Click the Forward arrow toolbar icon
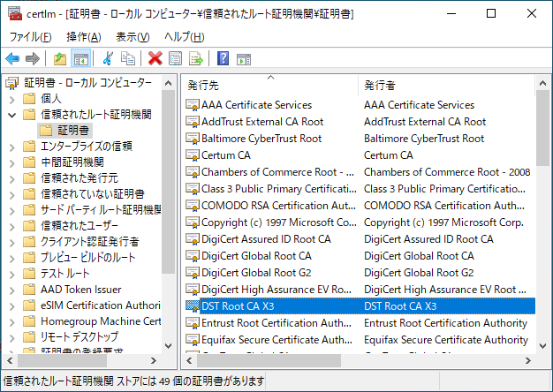553x392 pixels. [x=33, y=58]
